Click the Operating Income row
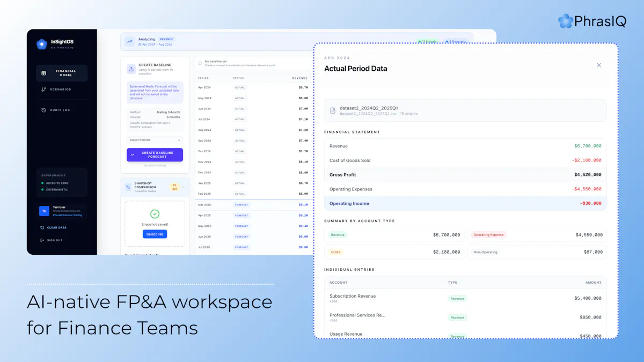This screenshot has height=362, width=644. (x=465, y=203)
